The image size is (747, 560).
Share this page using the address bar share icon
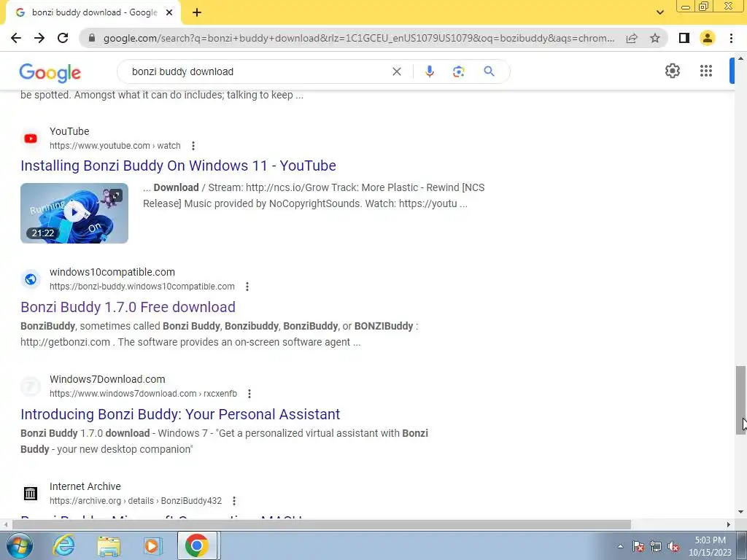(x=632, y=38)
